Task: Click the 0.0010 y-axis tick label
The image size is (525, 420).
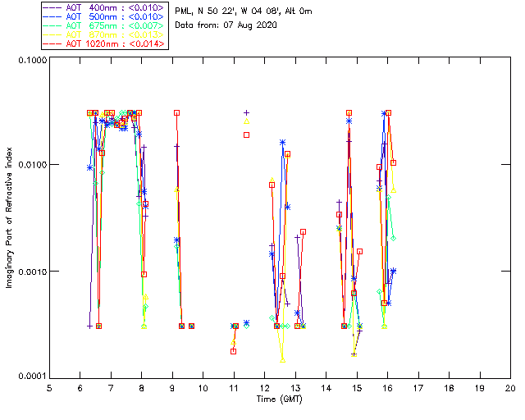Action: pyautogui.click(x=30, y=272)
